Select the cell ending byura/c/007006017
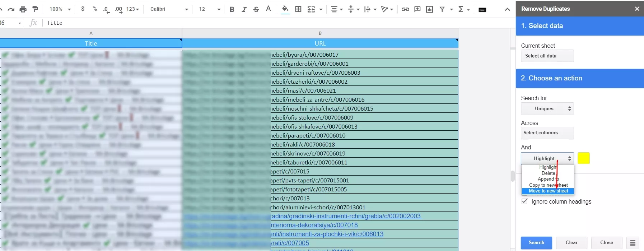 pyautogui.click(x=320, y=55)
